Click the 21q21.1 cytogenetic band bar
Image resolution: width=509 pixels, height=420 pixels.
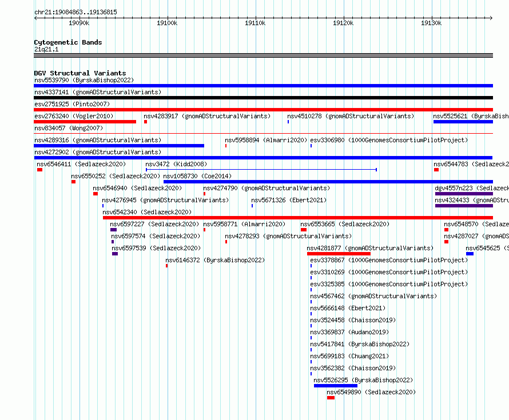pos(263,55)
